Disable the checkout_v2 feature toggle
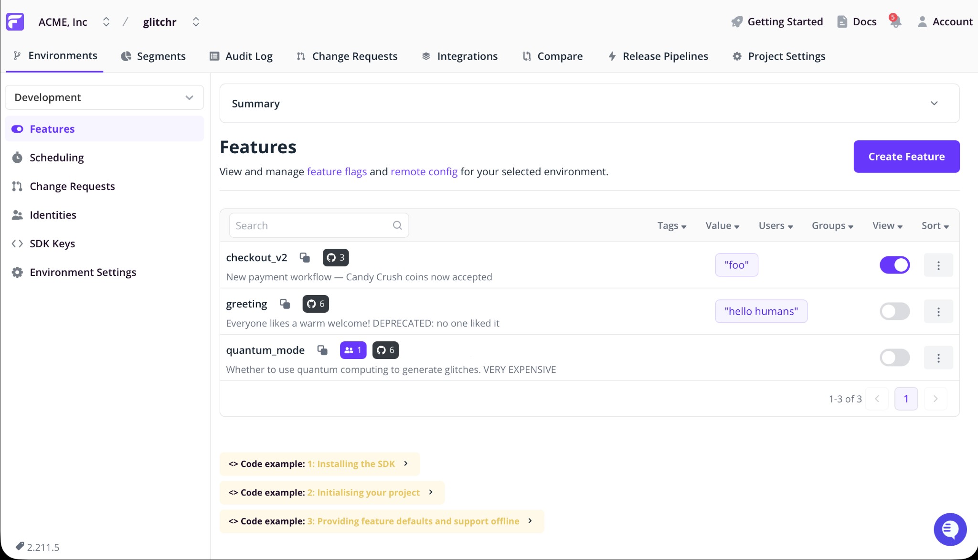Screen dimensions: 978x560 click(x=894, y=265)
